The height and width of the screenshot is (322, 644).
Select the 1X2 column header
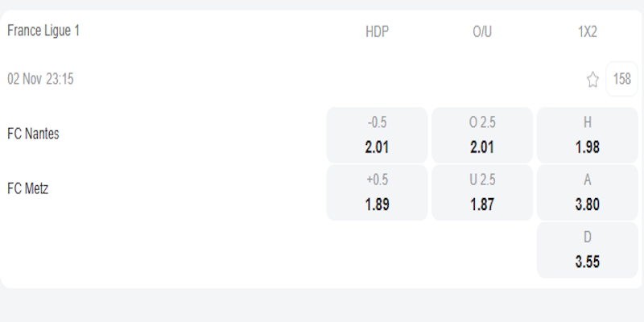(x=587, y=32)
